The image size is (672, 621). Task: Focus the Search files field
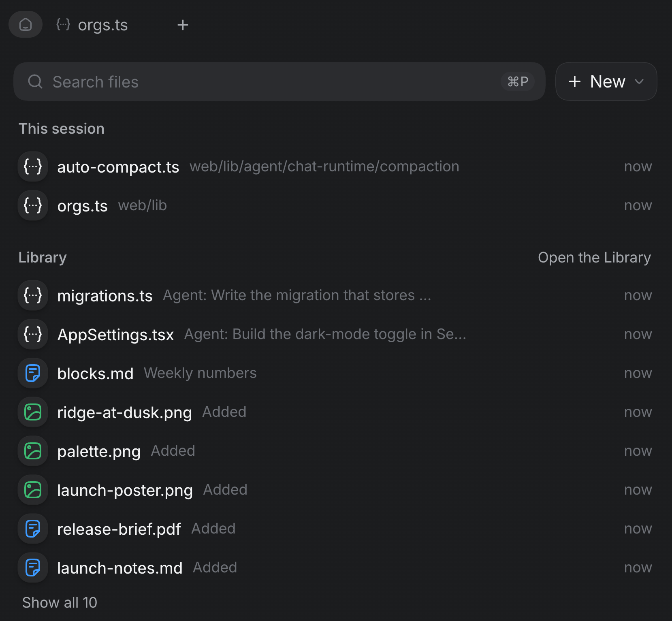(279, 81)
